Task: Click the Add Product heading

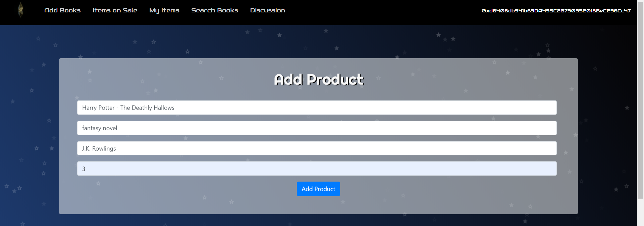Action: [319, 80]
